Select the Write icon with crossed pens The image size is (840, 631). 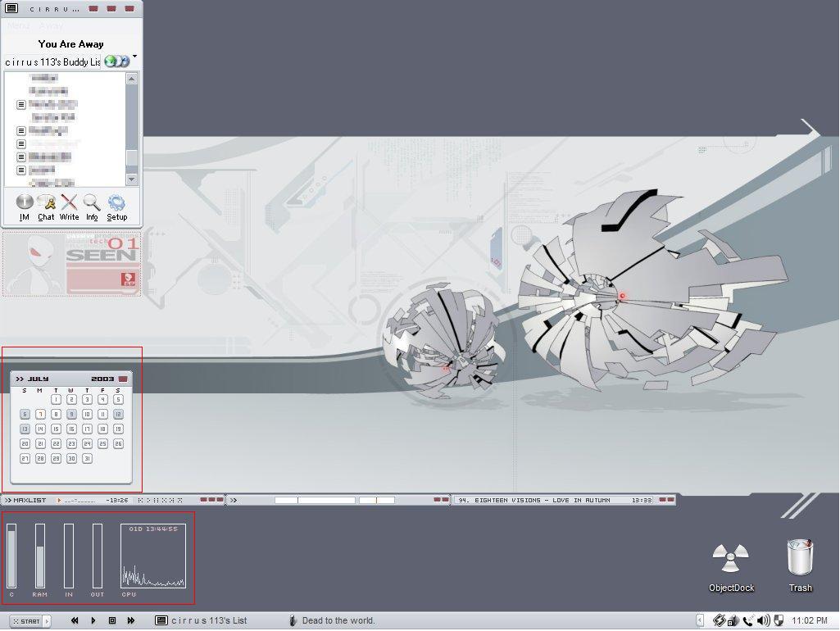click(x=69, y=207)
